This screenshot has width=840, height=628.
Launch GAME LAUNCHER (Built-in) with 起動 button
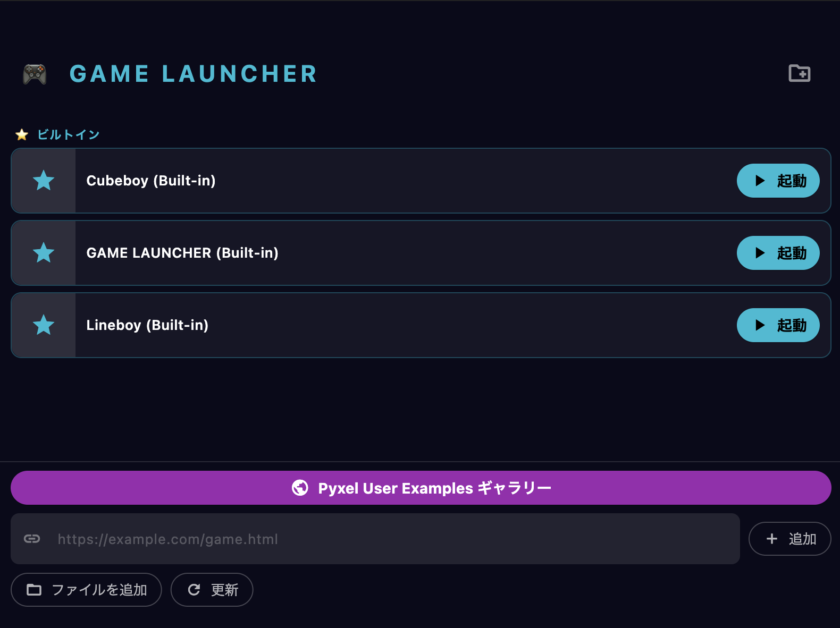[778, 253]
